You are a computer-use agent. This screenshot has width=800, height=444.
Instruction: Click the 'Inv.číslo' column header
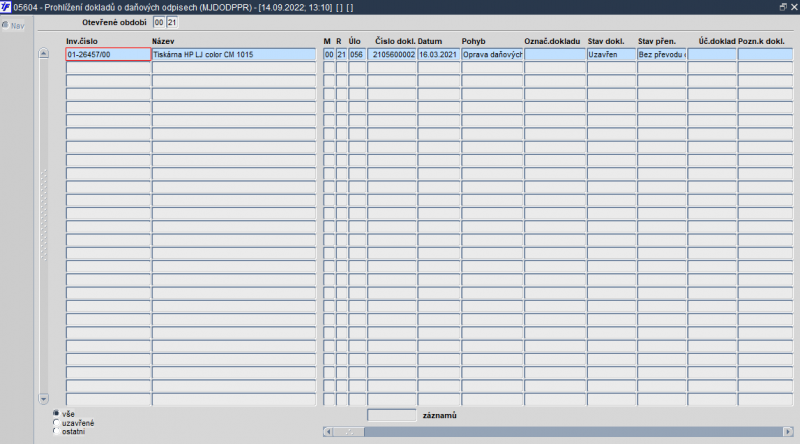coord(82,41)
